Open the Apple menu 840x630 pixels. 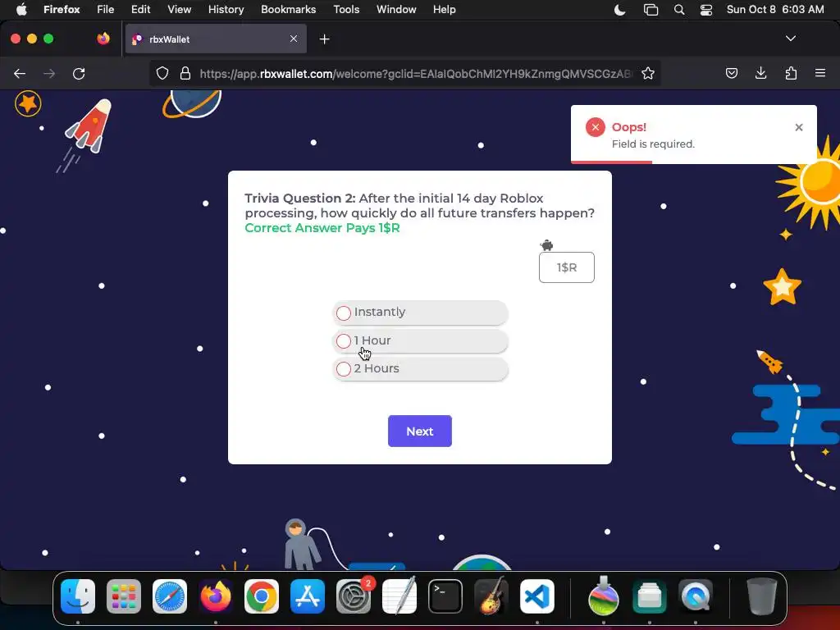pyautogui.click(x=21, y=10)
